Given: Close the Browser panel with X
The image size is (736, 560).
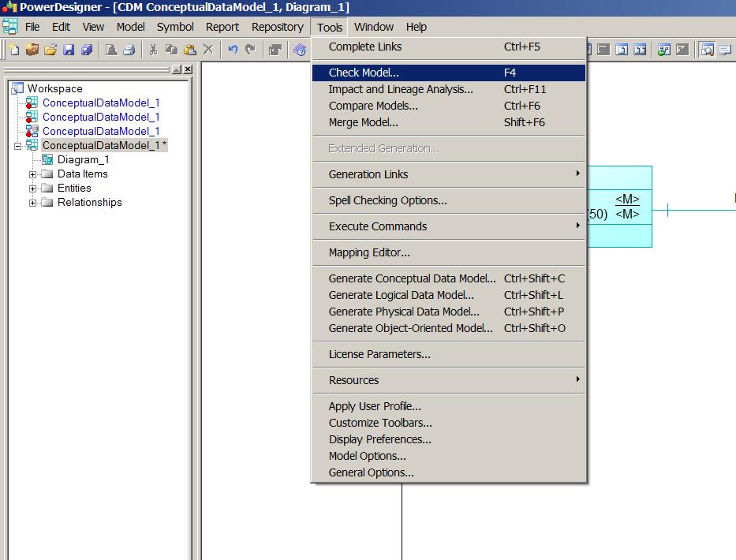Looking at the screenshot, I should 188,69.
